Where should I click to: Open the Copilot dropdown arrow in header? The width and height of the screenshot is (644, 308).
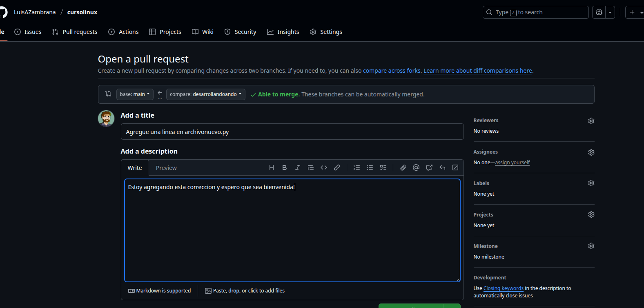610,13
